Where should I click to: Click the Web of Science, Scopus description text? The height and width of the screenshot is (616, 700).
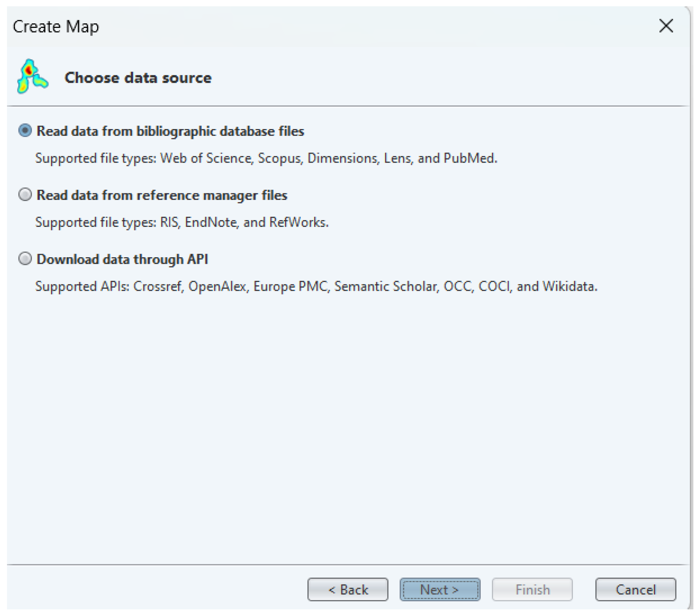pyautogui.click(x=265, y=158)
